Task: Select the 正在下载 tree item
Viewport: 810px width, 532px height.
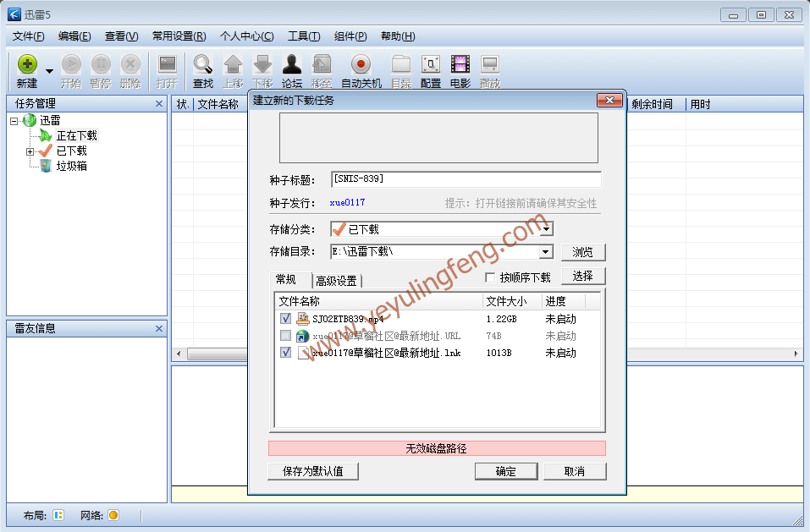Action: 76,135
